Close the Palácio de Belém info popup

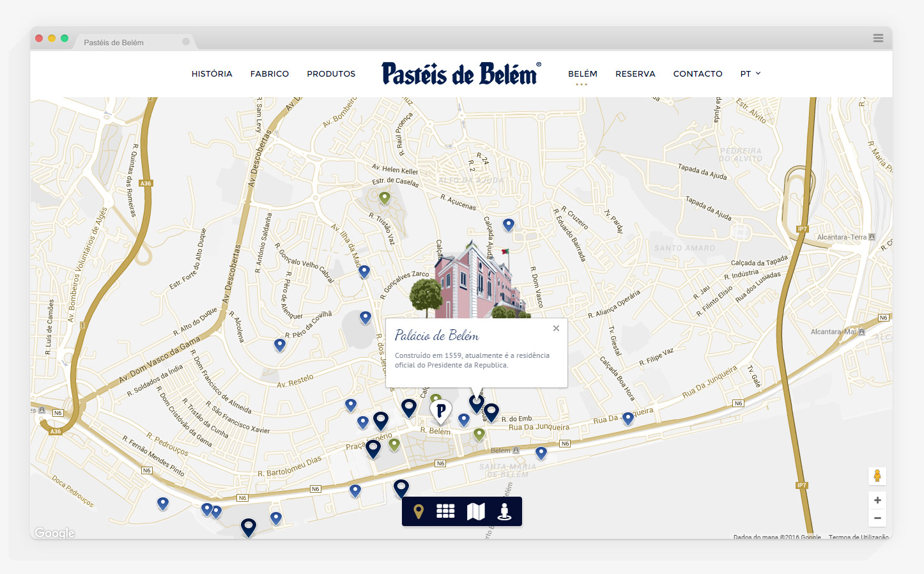[x=556, y=328]
